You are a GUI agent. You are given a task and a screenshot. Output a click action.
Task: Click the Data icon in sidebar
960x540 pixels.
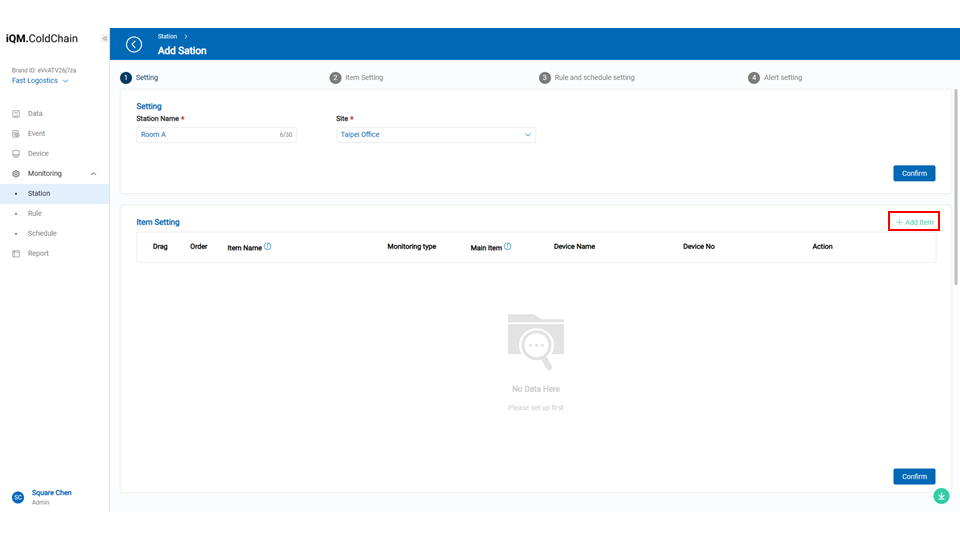(x=16, y=114)
